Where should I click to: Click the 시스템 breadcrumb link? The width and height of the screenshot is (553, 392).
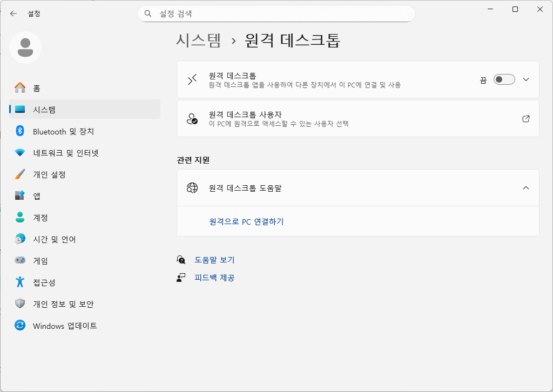click(199, 40)
